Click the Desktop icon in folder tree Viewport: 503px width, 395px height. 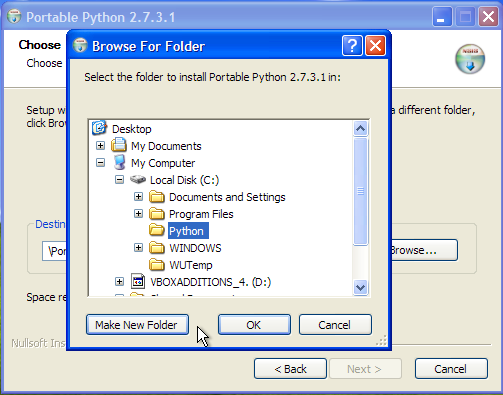tap(99, 128)
